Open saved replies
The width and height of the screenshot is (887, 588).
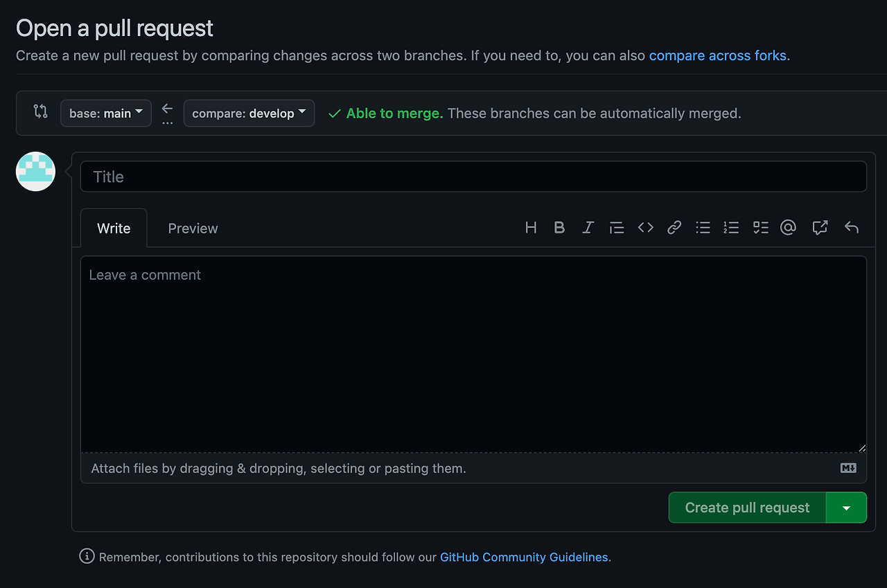click(851, 227)
